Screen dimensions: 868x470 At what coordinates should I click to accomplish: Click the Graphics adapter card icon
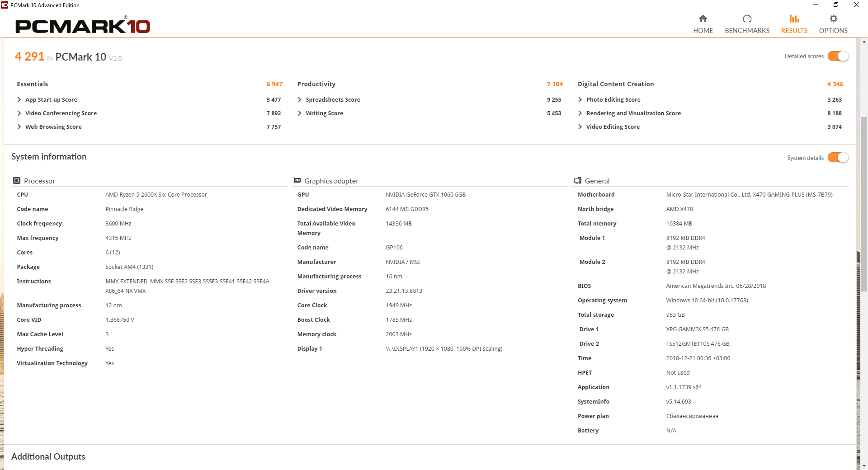297,181
